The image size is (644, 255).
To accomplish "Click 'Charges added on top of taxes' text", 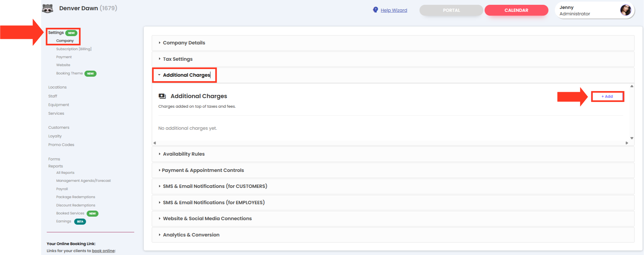I will coord(197,106).
